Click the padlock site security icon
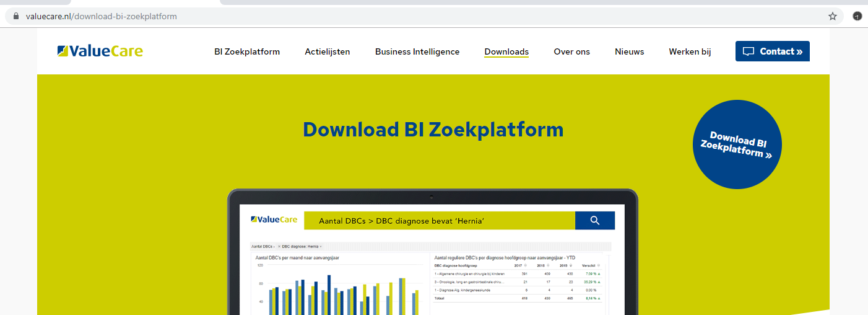The width and height of the screenshot is (868, 315). click(x=16, y=16)
